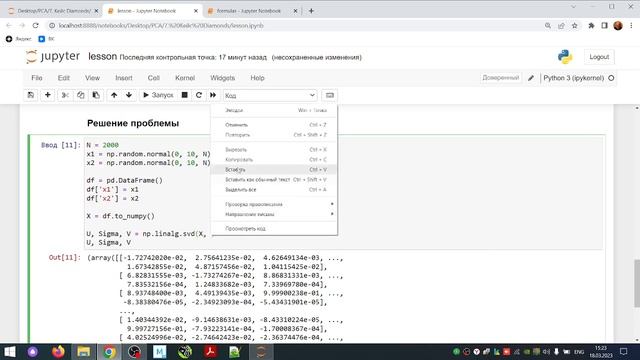Image resolution: width=640 pixels, height=360 pixels.
Task: Cut selected cells with scissors icon
Action: [65, 95]
